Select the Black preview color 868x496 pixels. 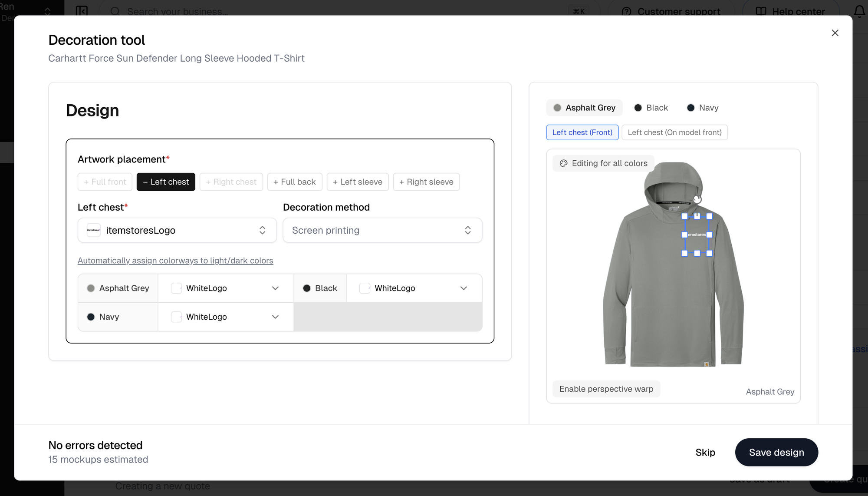pyautogui.click(x=651, y=108)
